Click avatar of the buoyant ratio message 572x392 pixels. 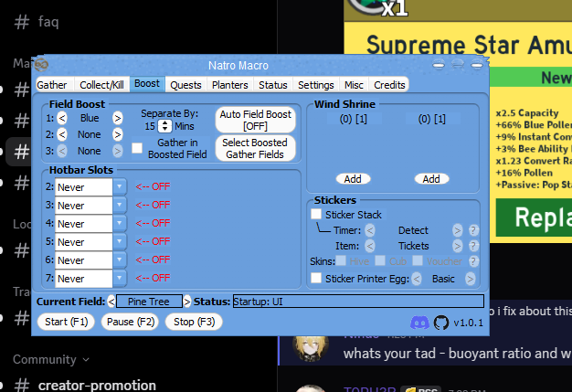click(x=311, y=347)
